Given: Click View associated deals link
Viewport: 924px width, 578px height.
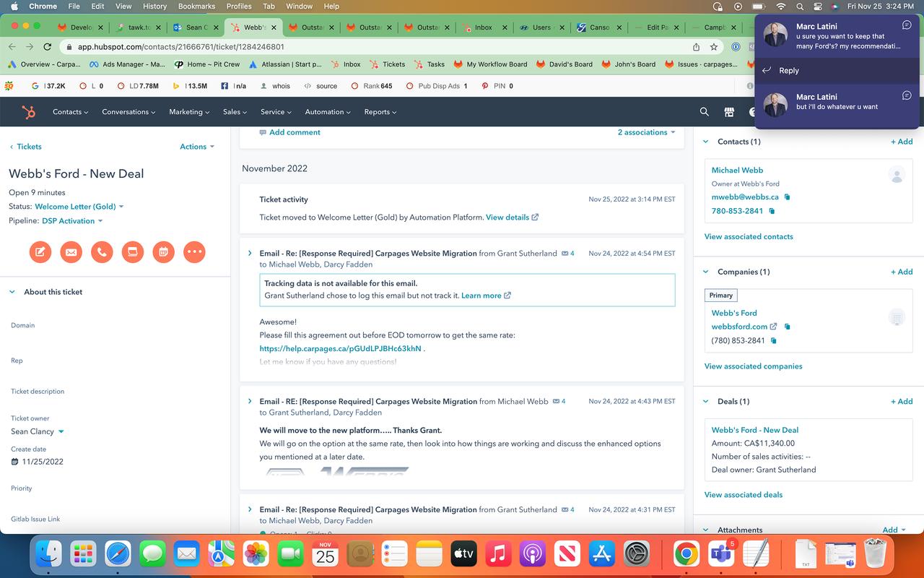Looking at the screenshot, I should 743,495.
